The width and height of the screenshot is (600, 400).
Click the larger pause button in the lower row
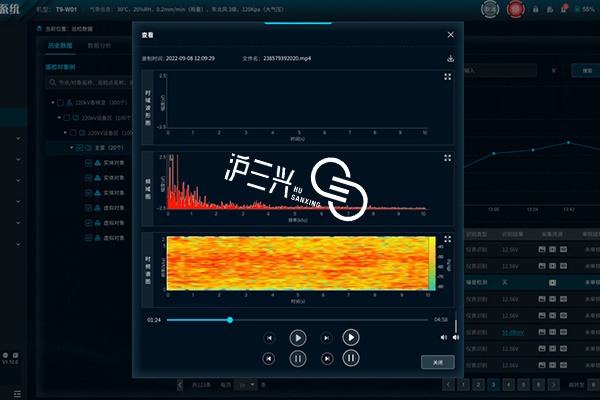(x=351, y=358)
